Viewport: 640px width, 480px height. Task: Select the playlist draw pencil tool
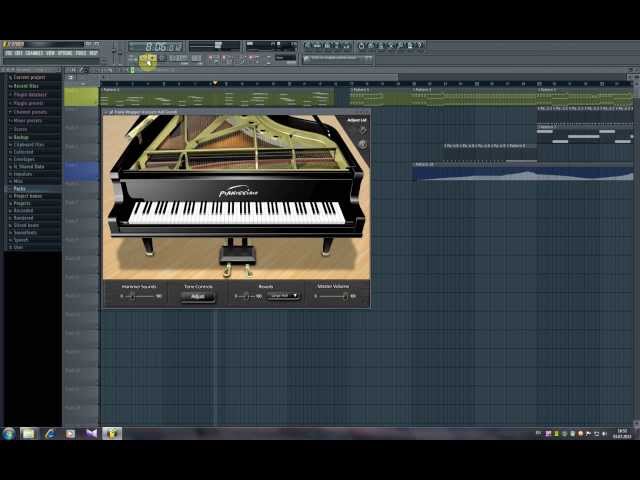(x=83, y=70)
